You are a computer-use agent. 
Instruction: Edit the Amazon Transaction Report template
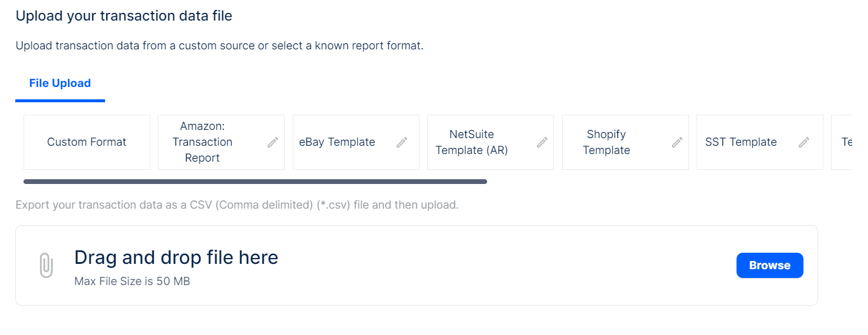[273, 142]
